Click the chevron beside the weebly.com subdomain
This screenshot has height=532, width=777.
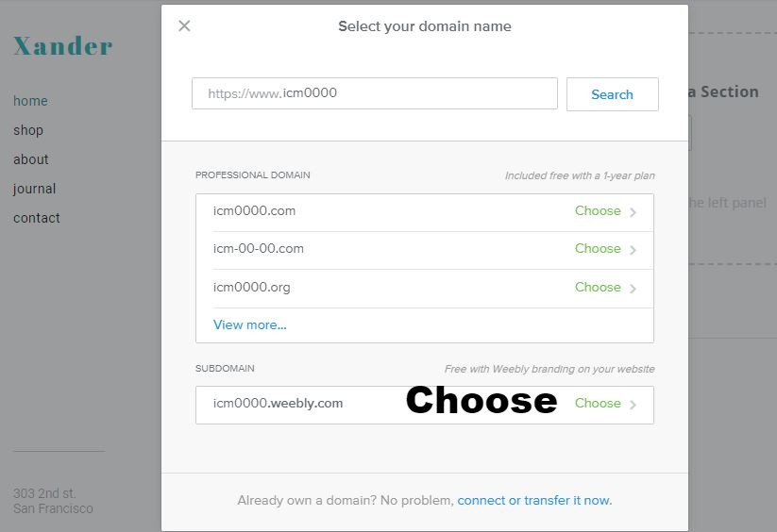click(x=633, y=405)
